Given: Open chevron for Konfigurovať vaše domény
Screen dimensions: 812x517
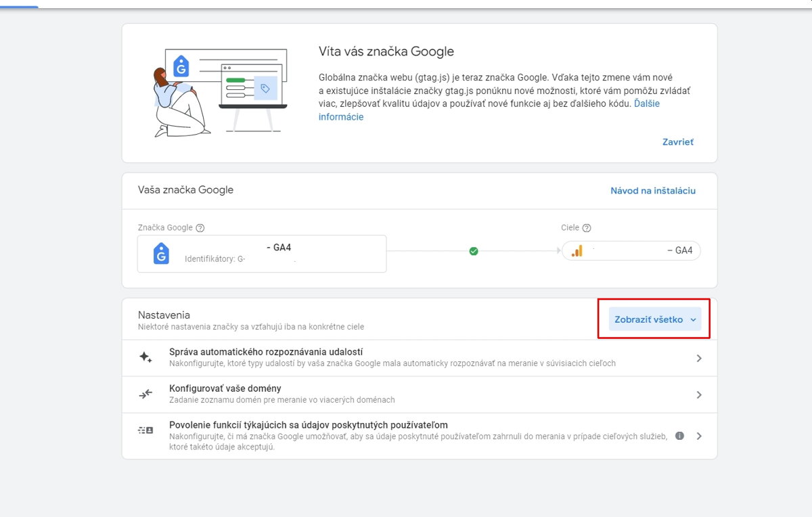Looking at the screenshot, I should point(699,395).
